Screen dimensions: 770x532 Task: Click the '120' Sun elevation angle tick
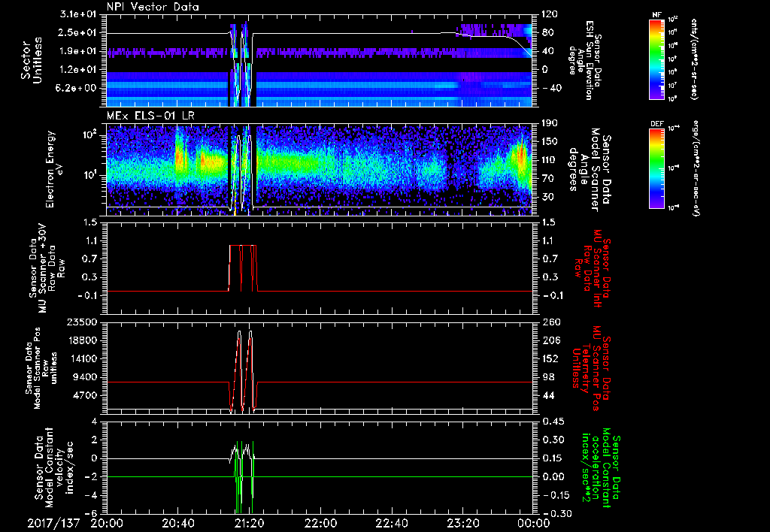coord(549,14)
